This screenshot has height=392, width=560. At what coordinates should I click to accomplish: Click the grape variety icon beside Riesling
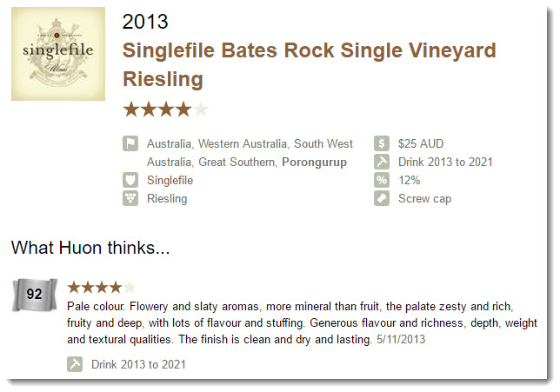[130, 198]
